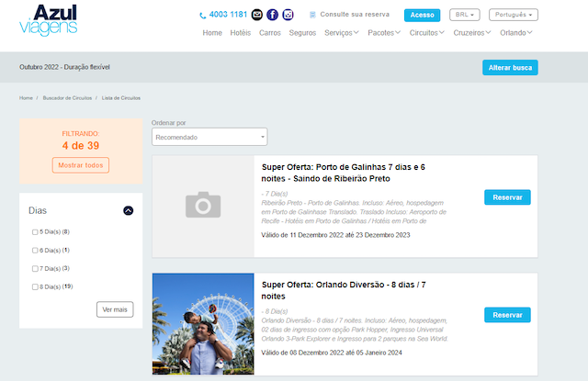Open the Orlando Diversão offer photo
The image size is (588, 381).
coord(203,324)
